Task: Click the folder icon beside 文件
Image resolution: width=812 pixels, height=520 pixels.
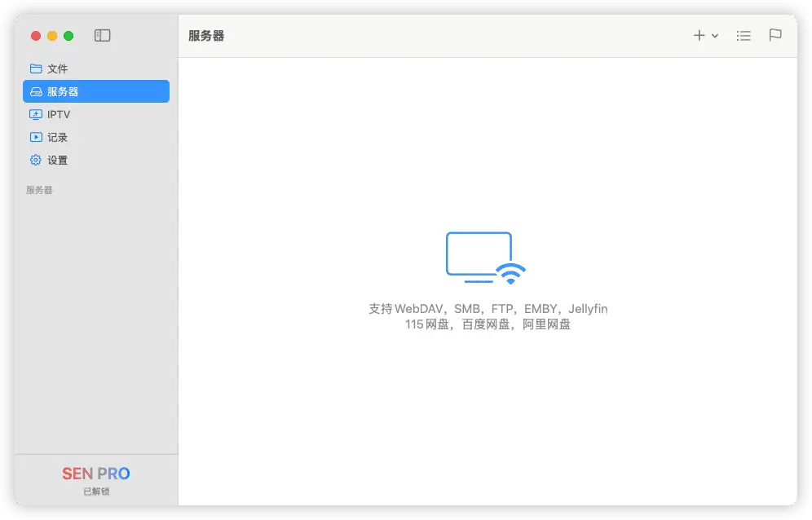Action: tap(36, 68)
